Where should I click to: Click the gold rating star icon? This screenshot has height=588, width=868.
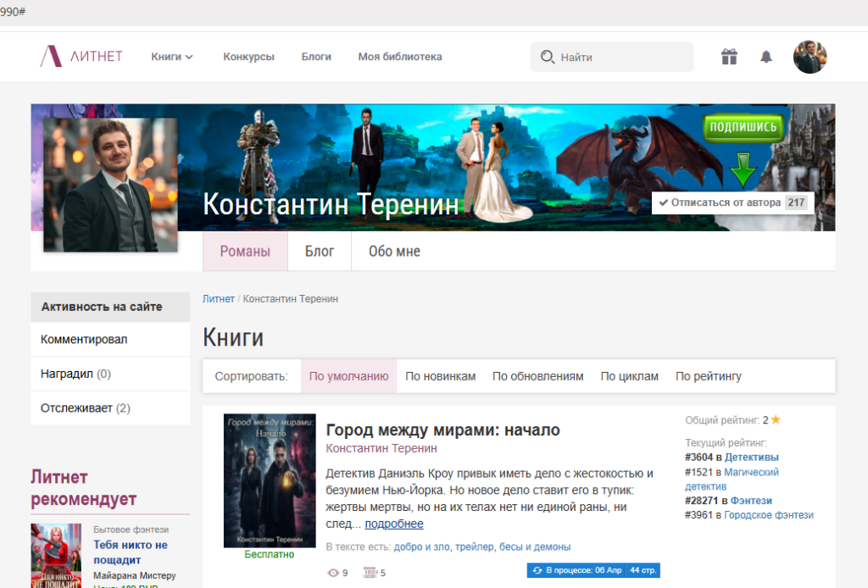pyautogui.click(x=776, y=420)
